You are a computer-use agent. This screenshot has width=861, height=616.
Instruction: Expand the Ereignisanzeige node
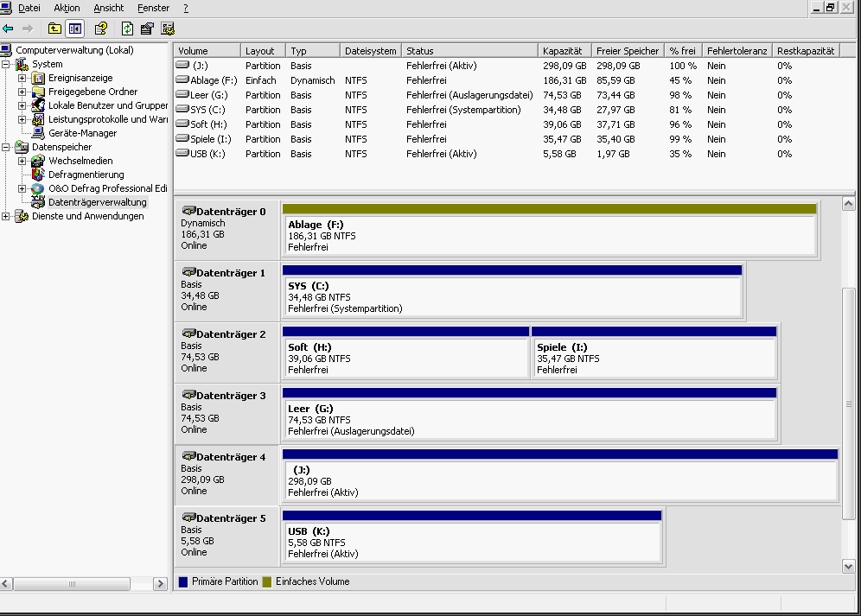pyautogui.click(x=22, y=78)
